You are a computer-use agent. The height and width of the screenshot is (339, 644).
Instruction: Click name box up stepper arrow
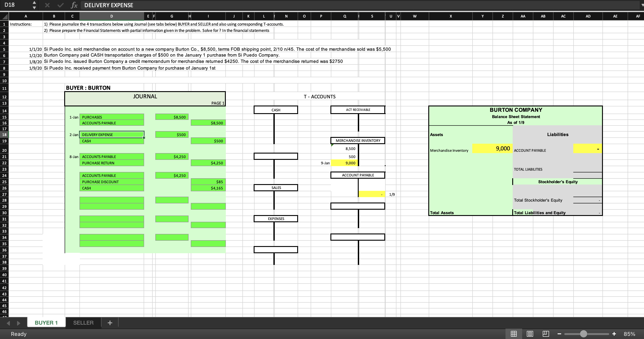click(34, 2)
